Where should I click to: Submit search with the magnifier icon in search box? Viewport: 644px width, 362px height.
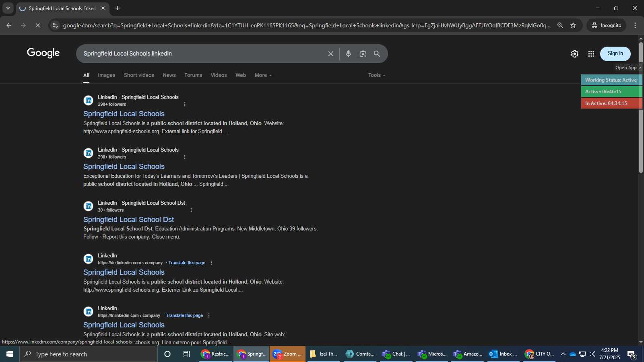coord(377,53)
